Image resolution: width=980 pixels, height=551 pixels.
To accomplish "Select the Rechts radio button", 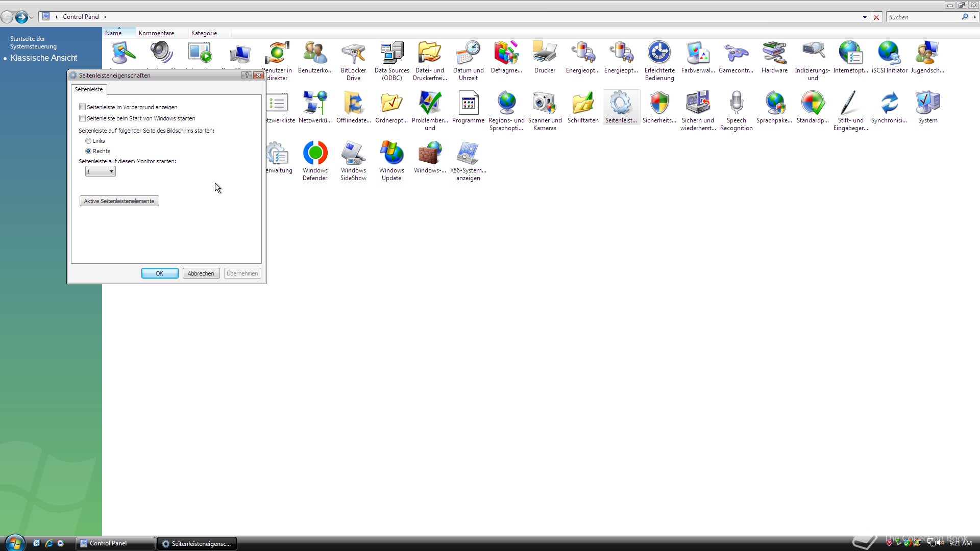I will point(88,151).
